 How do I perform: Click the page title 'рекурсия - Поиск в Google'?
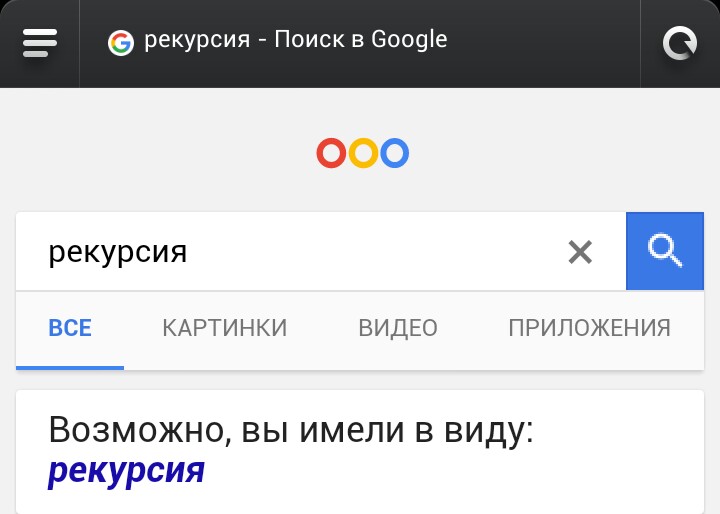coord(296,40)
